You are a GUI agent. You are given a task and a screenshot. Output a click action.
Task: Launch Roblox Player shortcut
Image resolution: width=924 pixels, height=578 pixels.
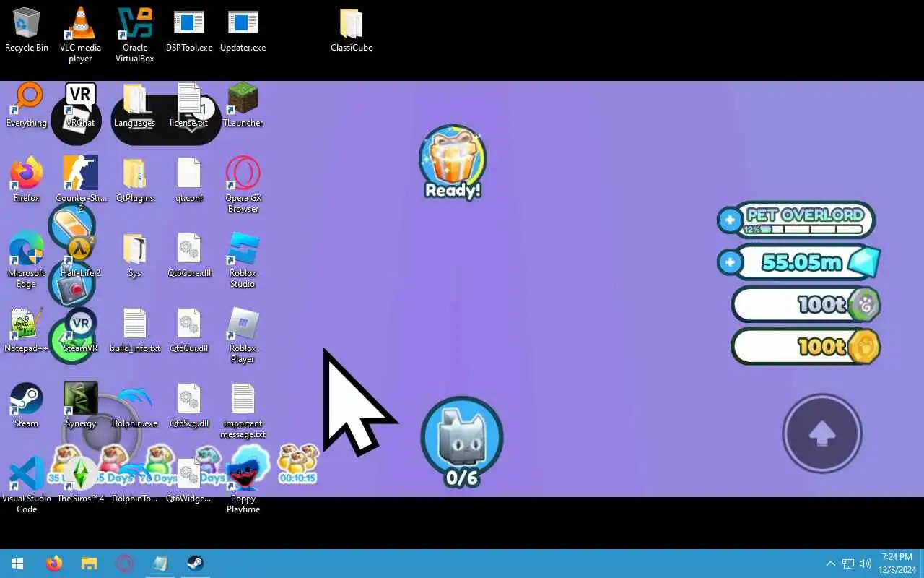coord(243,335)
